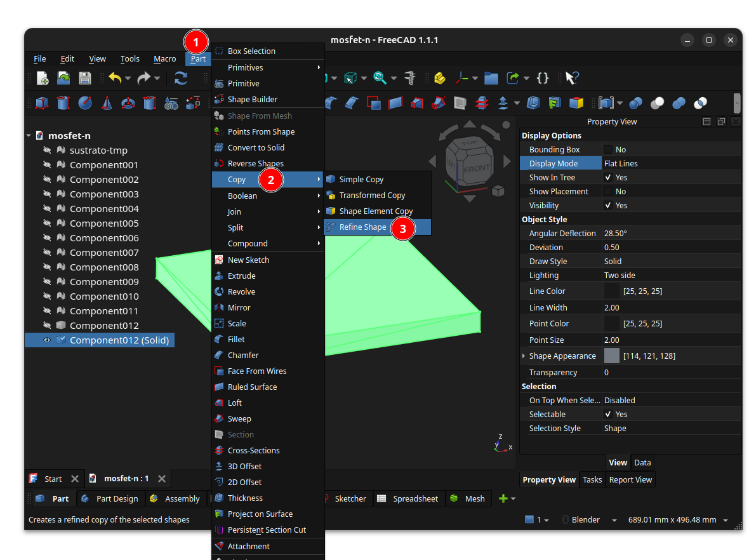This screenshot has height=560, width=749.
Task: Click the Undo arrow icon
Action: coord(115,78)
